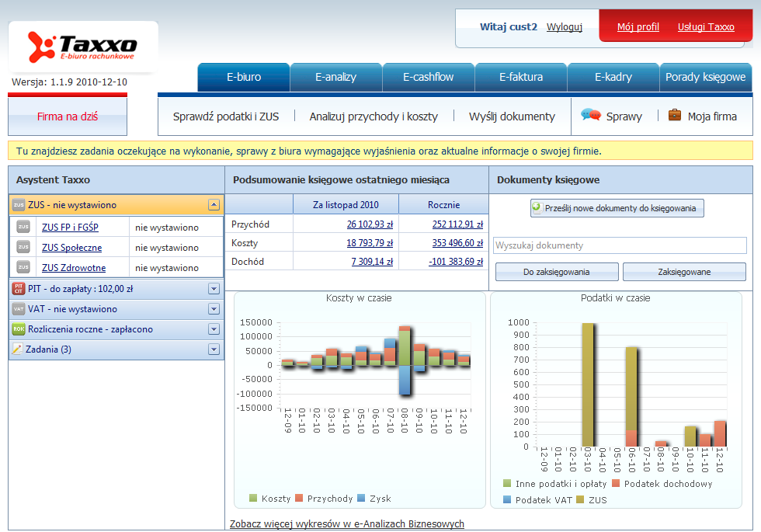
Task: Click Dochód November value 7 309,14 zł
Action: (x=372, y=261)
